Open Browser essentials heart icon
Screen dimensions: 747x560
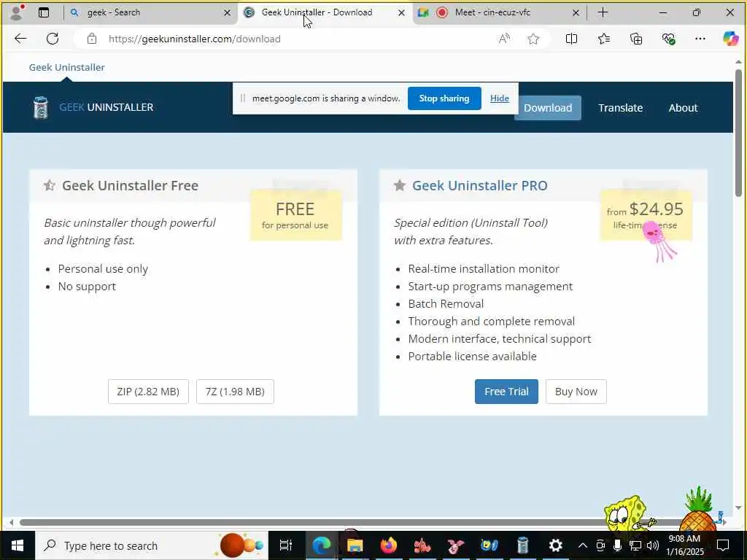668,39
